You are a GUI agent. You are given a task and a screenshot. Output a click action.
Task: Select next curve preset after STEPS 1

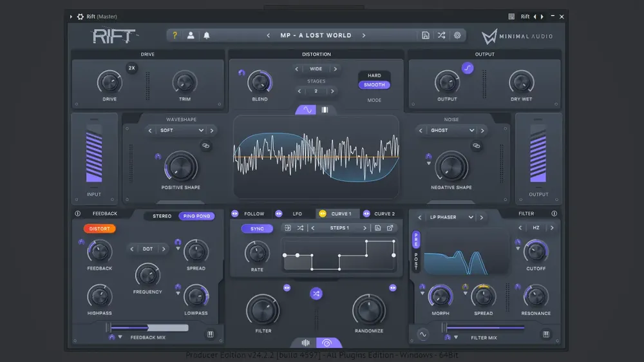[365, 228]
